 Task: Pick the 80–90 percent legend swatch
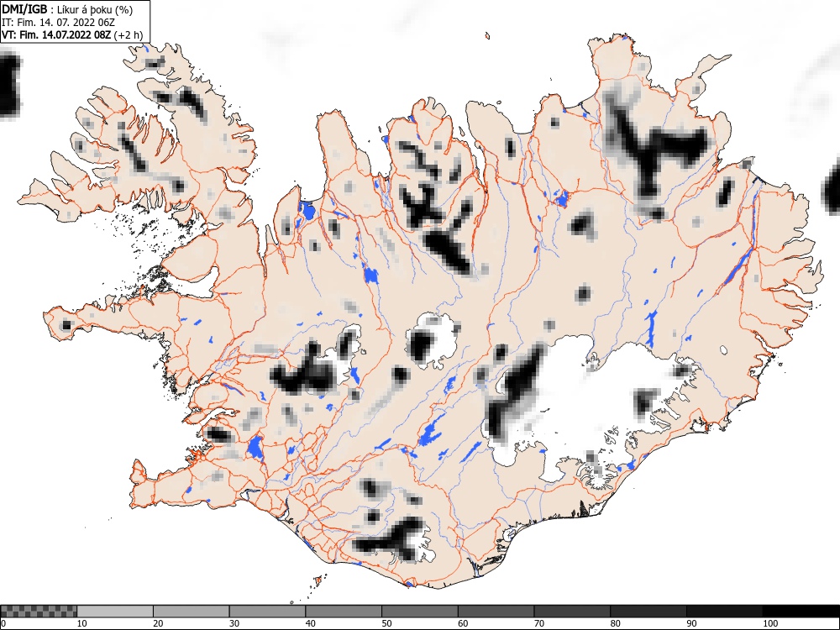[648, 612]
